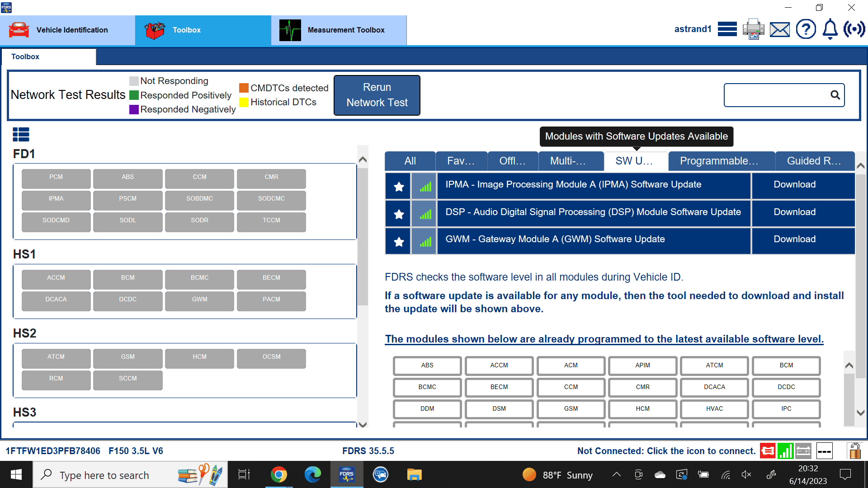This screenshot has width=868, height=488.
Task: Switch to Measurement Toolbox tab
Action: coord(339,30)
